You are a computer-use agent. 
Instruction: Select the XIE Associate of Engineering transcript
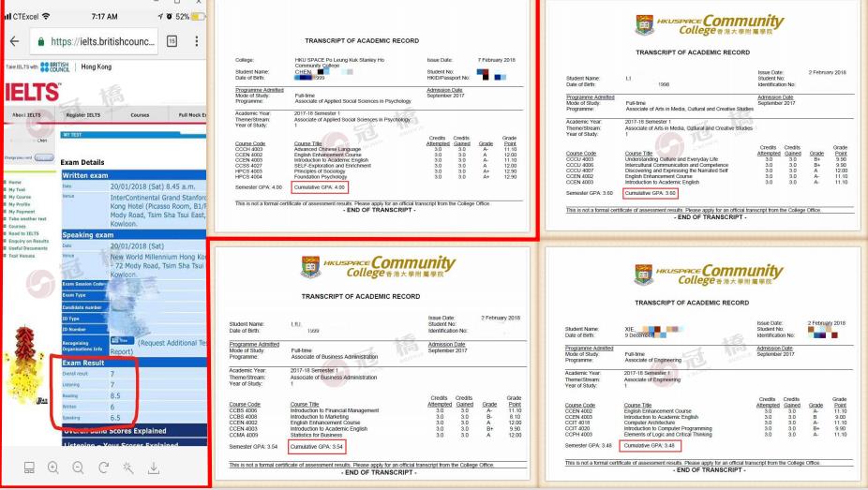coord(716,365)
